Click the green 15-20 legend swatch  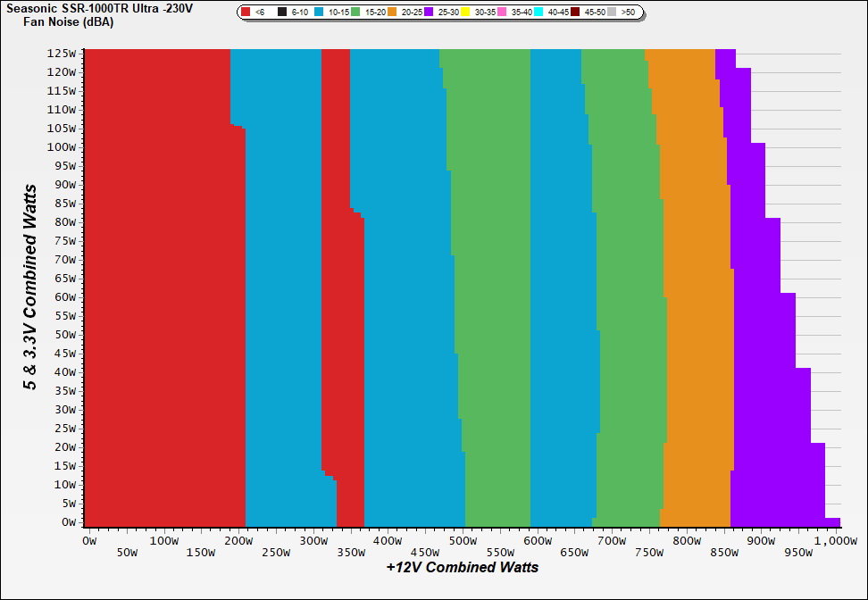[x=355, y=12]
